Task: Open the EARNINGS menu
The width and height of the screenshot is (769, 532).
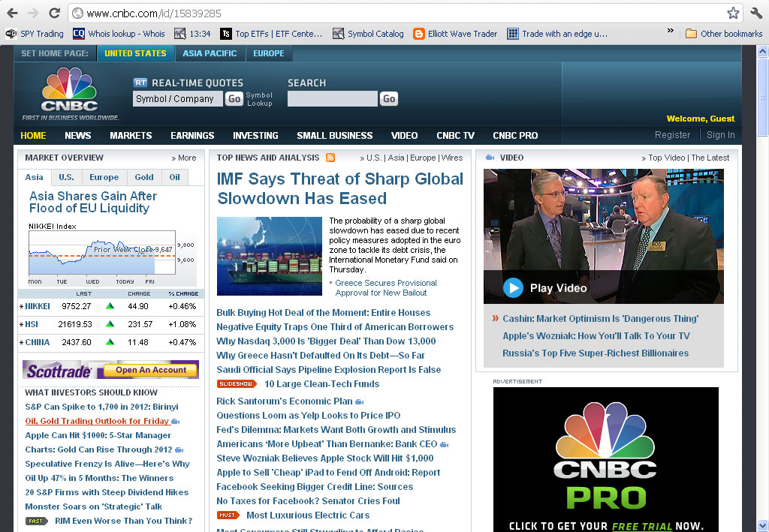Action: [x=192, y=136]
